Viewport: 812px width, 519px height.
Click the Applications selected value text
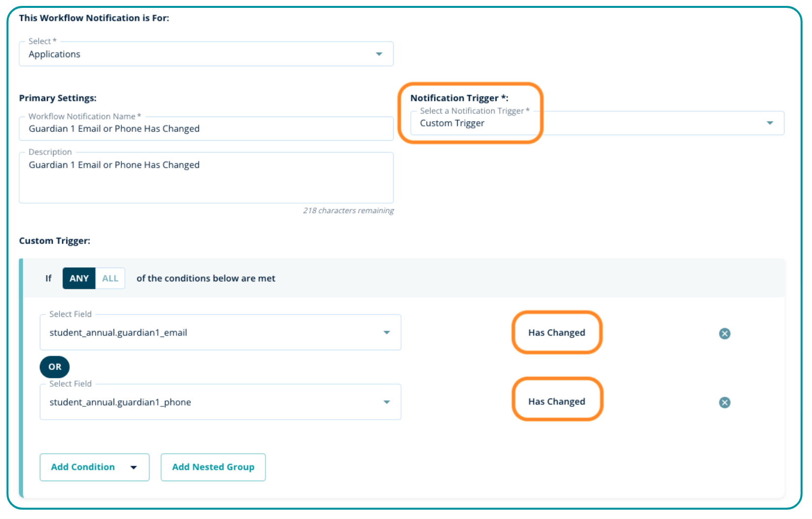click(x=55, y=55)
